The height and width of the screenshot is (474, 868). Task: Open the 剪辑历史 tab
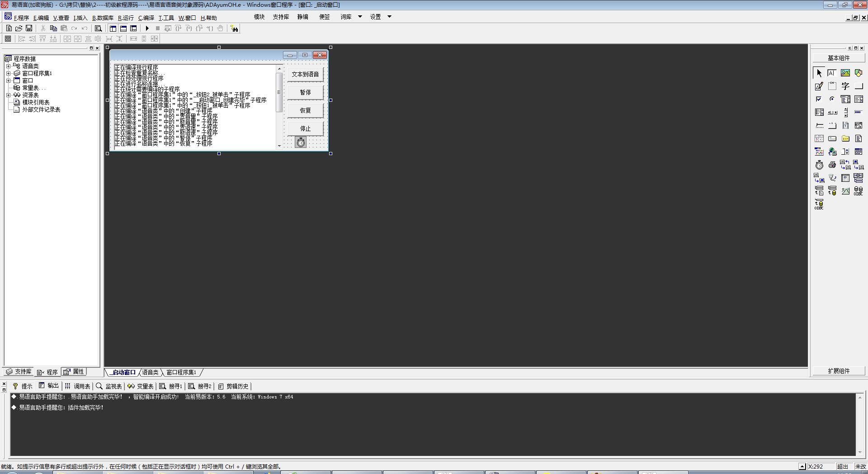[x=233, y=386]
